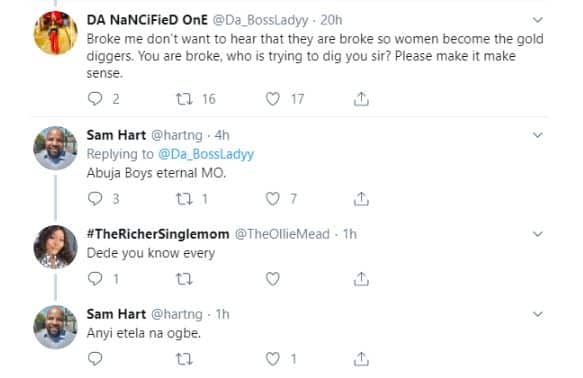This screenshot has height=378, width=583.
Task: View #TheRicherSinglemom's avatar photo
Action: 55,247
